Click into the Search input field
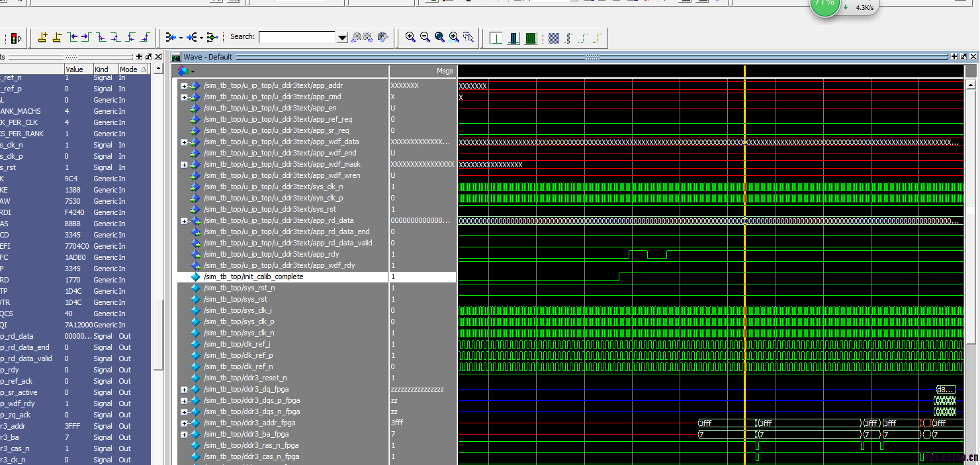 297,38
